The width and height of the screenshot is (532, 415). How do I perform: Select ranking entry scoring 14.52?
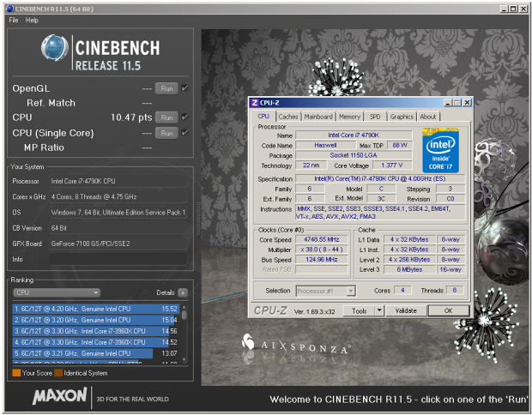[96, 342]
